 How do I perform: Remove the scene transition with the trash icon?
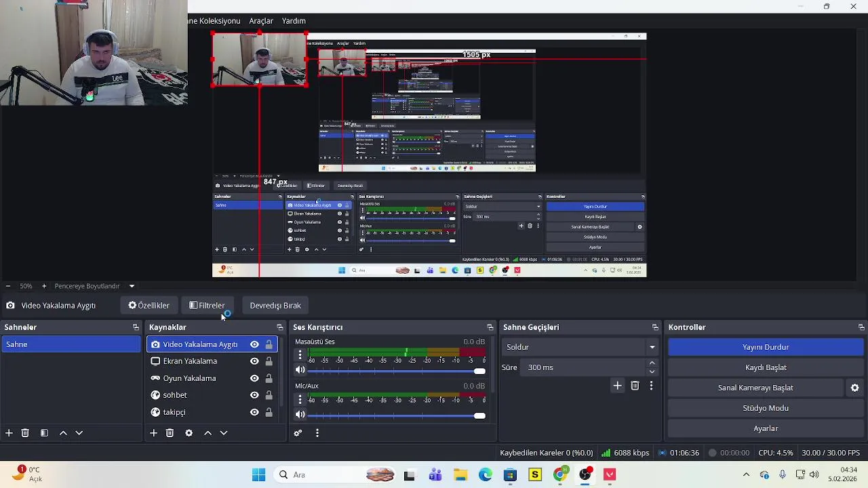click(x=635, y=386)
